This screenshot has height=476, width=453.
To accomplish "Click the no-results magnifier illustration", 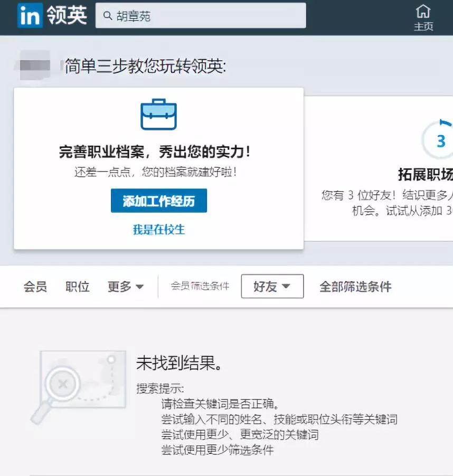I will [78, 387].
